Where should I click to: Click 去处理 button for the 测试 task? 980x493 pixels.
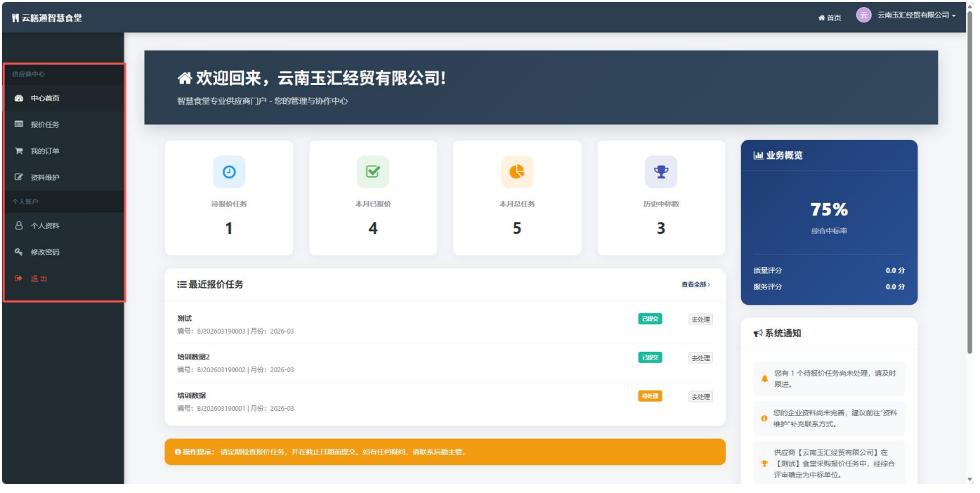(700, 320)
